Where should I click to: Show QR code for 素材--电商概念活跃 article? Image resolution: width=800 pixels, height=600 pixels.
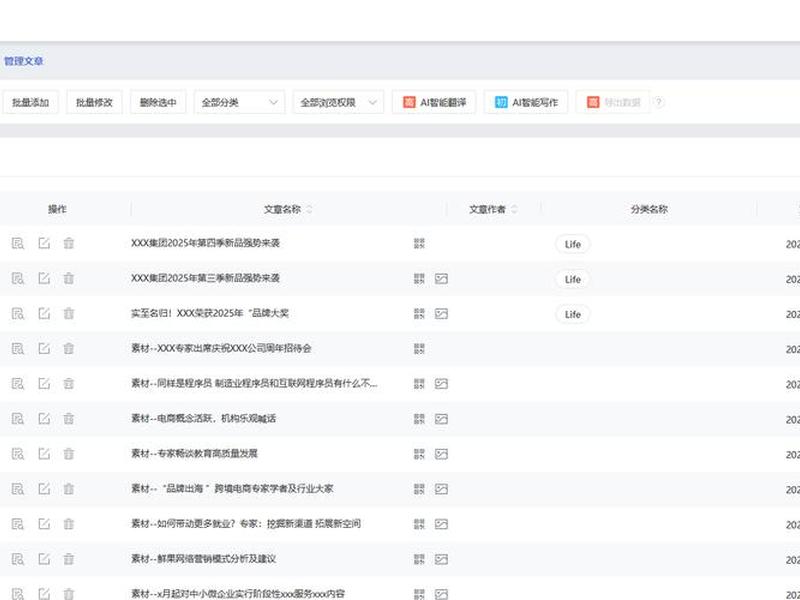[419, 419]
